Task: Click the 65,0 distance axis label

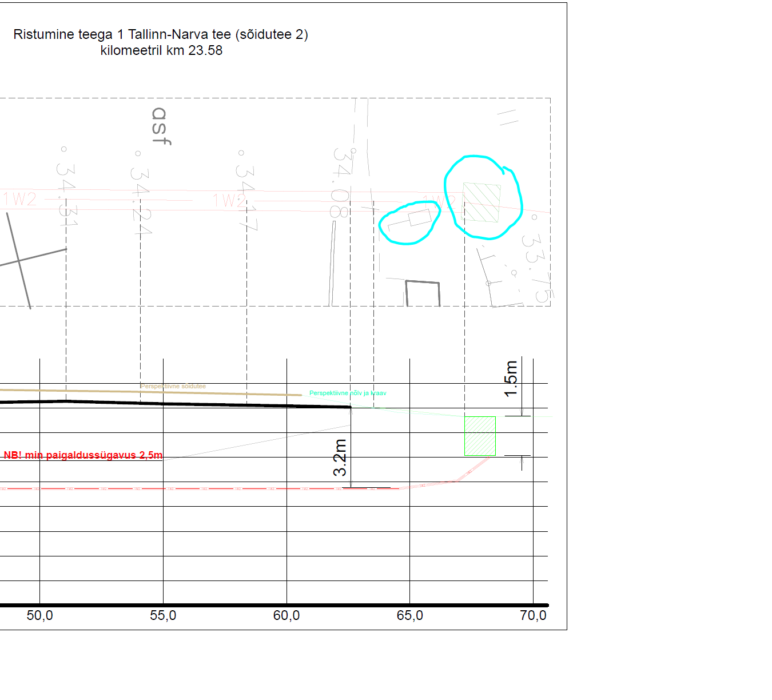Action: tap(410, 615)
